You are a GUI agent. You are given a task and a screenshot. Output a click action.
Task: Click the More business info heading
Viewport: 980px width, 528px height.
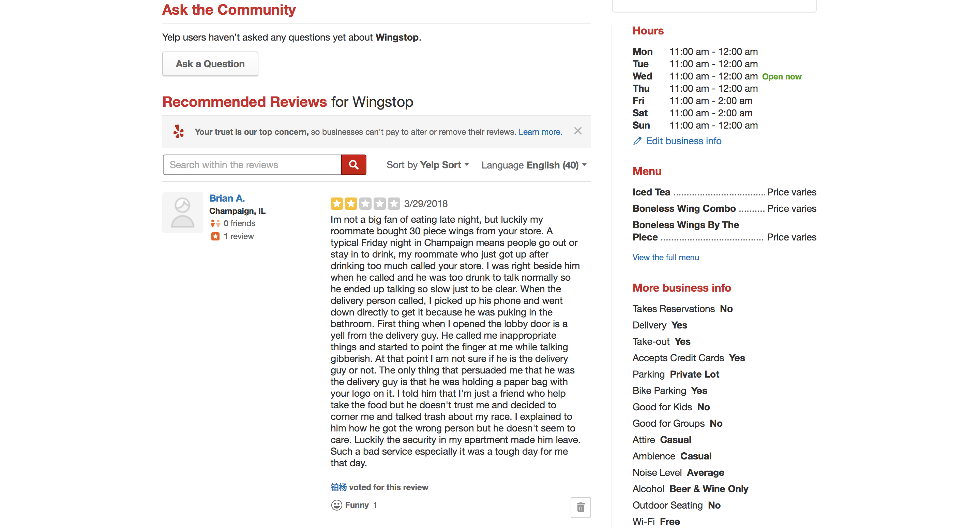click(x=682, y=288)
